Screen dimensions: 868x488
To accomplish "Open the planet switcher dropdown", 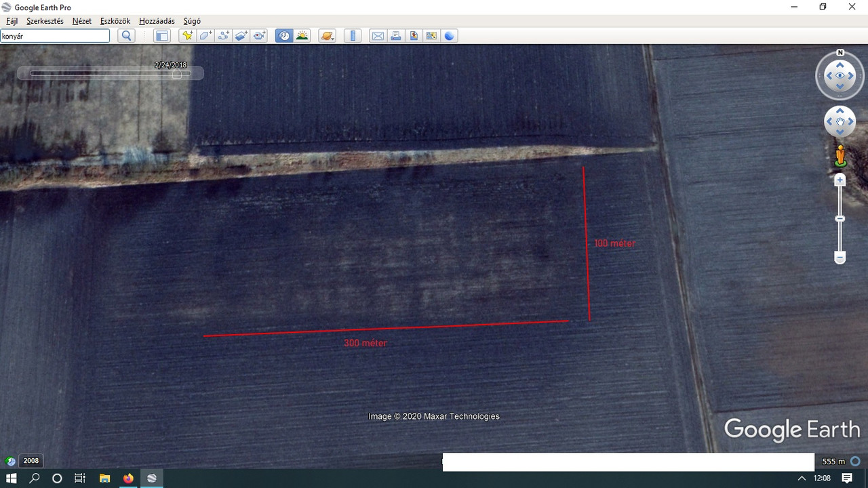I will point(328,36).
